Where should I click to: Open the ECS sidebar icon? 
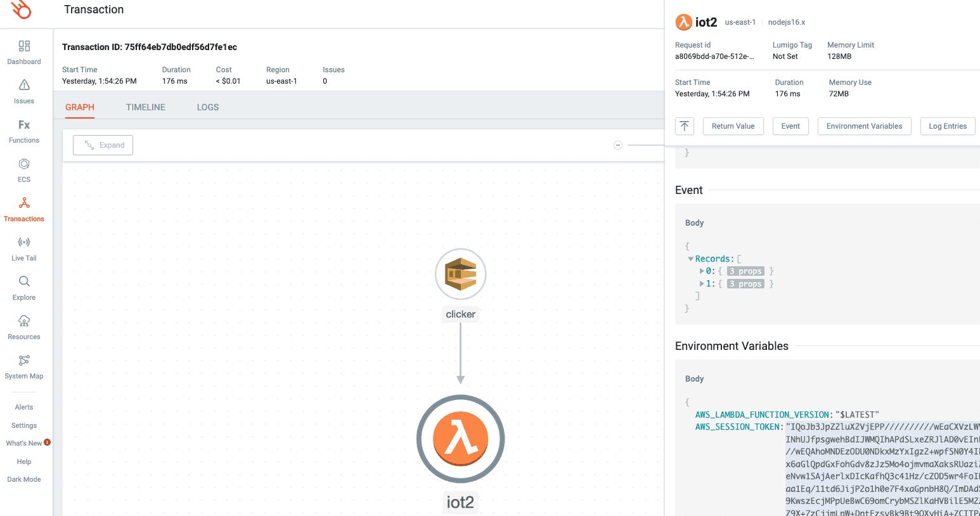pos(24,164)
